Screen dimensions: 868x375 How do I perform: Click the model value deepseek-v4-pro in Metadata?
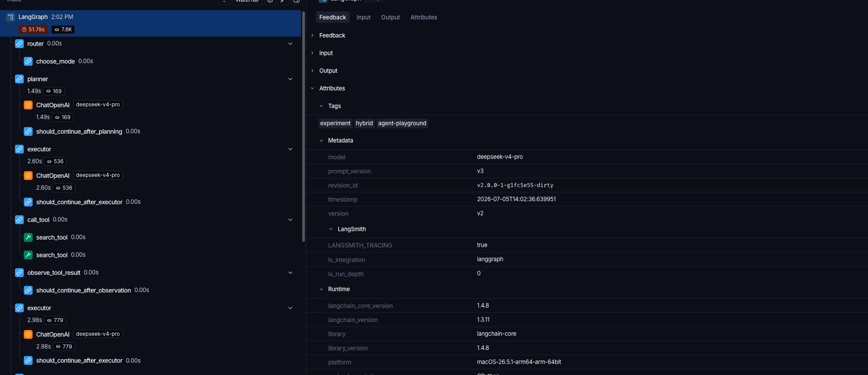(x=500, y=157)
